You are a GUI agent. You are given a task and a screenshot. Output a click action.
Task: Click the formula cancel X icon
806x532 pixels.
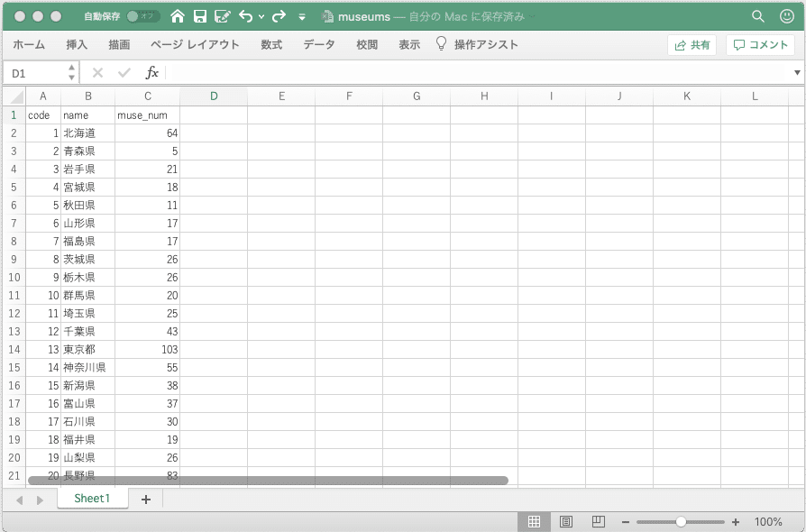click(97, 73)
